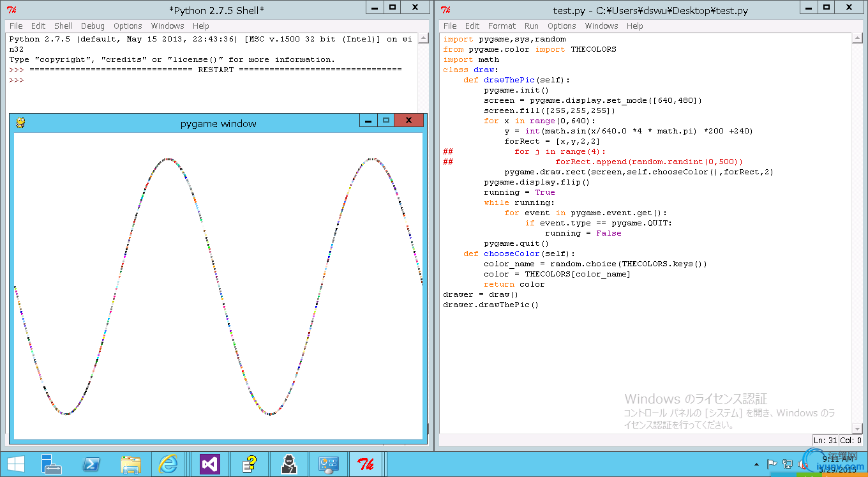868x477 pixels.
Task: Minimize the pygame window
Action: 368,121
